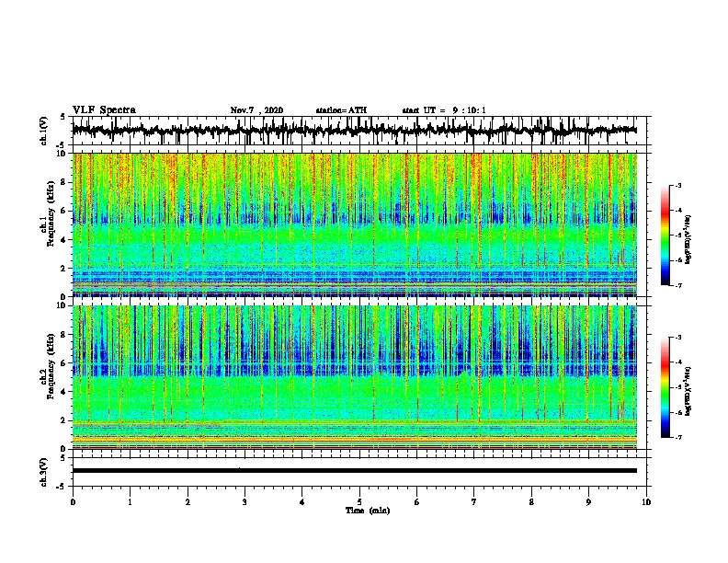
Task: Click the '-7' tick on ch.2 color scale
Action: (677, 437)
